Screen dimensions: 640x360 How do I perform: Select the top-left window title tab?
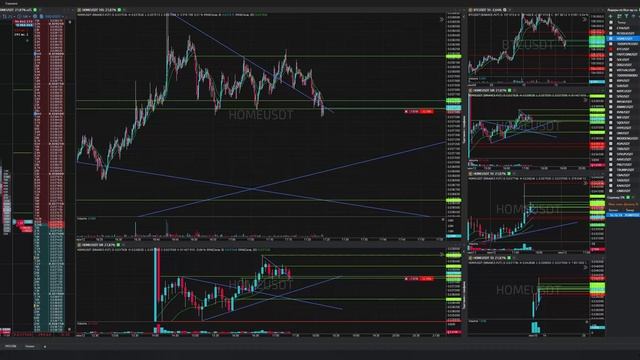pyautogui.click(x=11, y=3)
